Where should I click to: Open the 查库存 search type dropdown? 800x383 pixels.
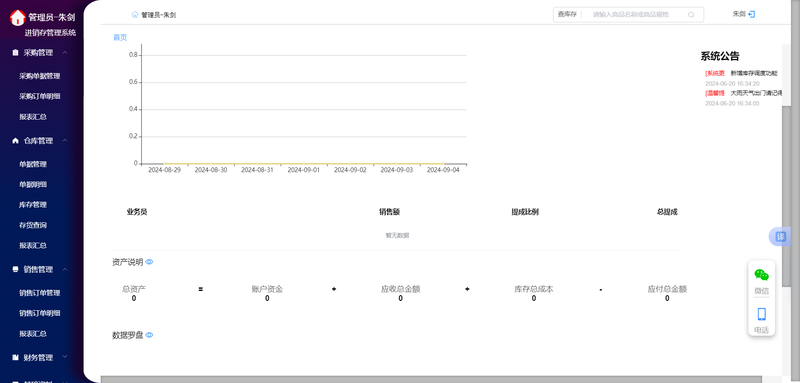pyautogui.click(x=567, y=14)
